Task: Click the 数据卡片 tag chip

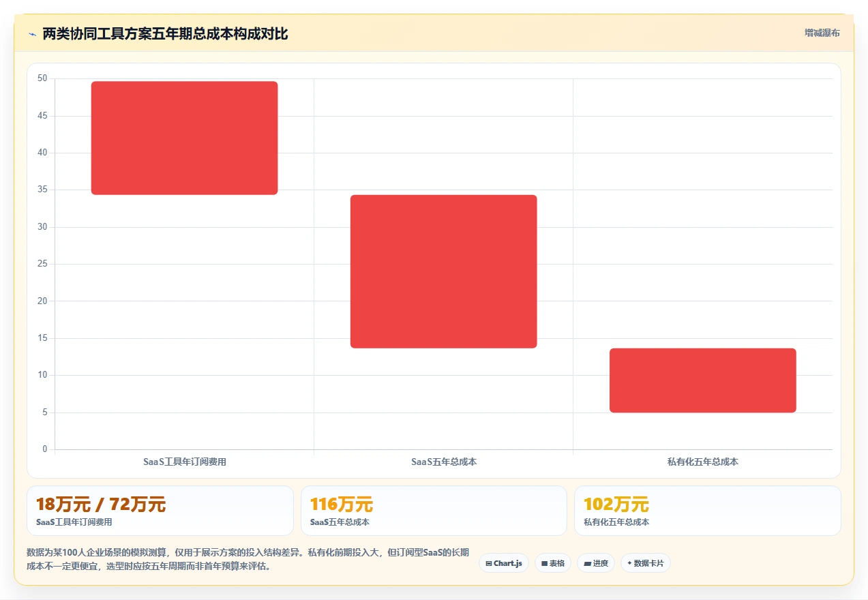Action: [x=646, y=563]
